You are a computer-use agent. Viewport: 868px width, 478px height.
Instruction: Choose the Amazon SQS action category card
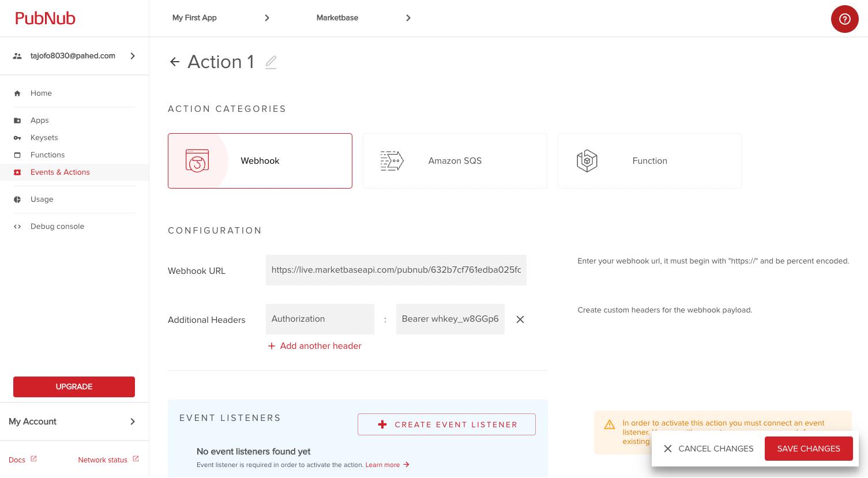point(454,161)
